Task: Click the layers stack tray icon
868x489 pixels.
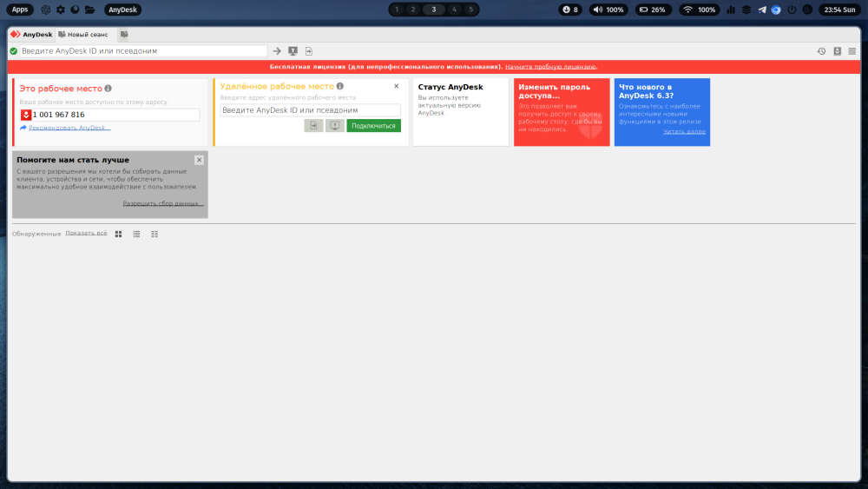Action: (746, 10)
